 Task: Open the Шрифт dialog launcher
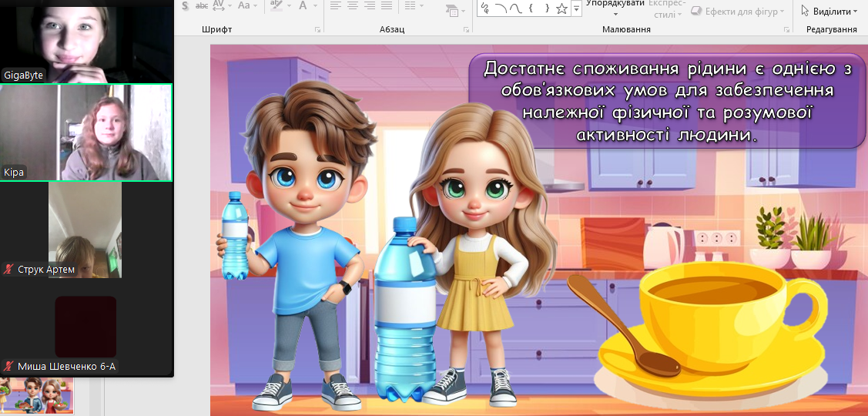317,29
